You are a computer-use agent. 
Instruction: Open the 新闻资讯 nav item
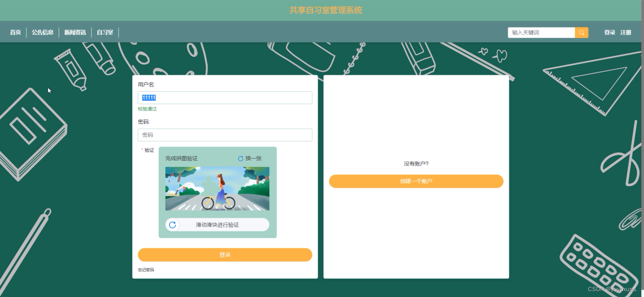point(75,32)
